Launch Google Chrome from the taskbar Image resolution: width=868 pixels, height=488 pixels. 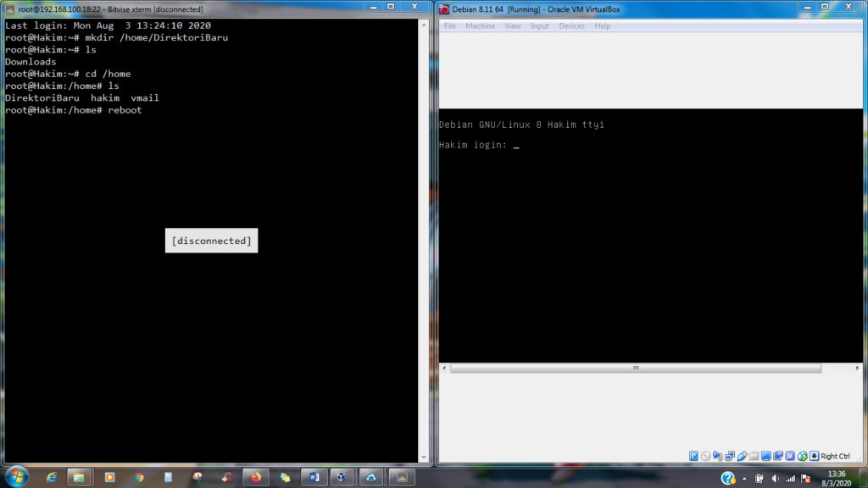tap(139, 477)
